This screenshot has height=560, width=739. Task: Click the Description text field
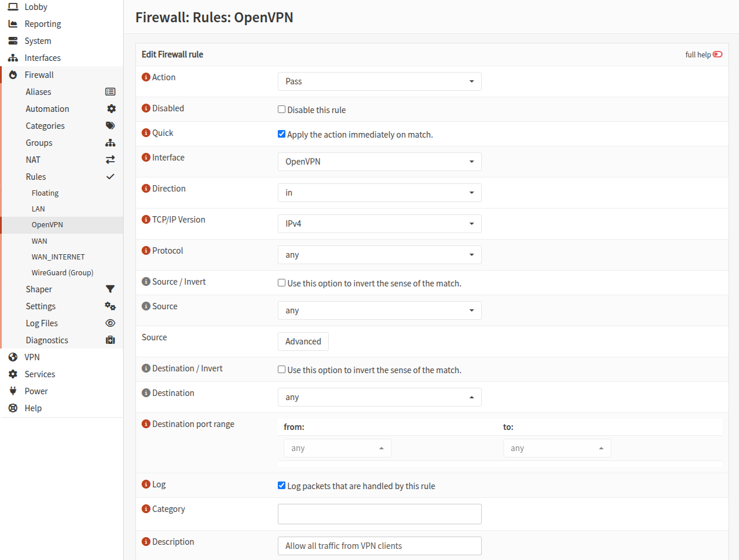point(379,546)
